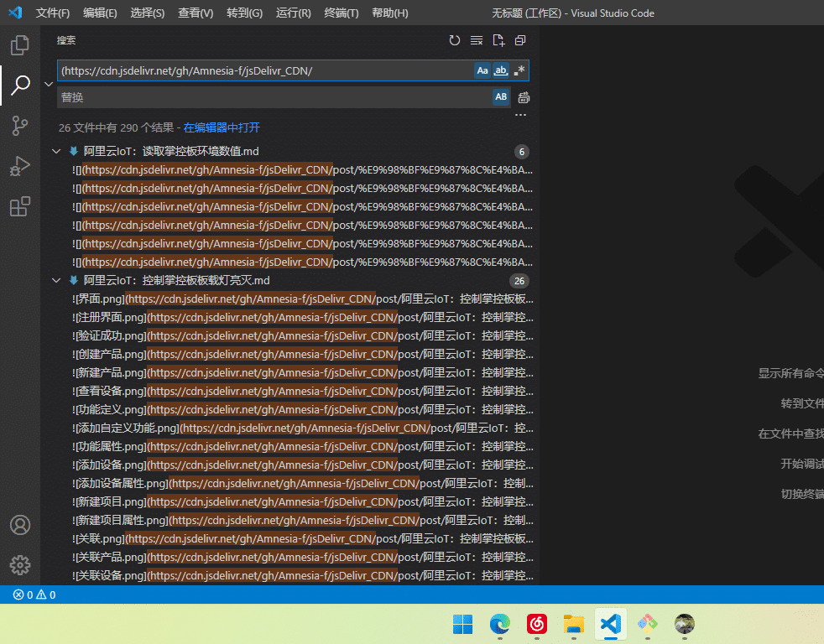Collapse the 控制掌控板板载灯亮灭.md result group

coord(56,281)
